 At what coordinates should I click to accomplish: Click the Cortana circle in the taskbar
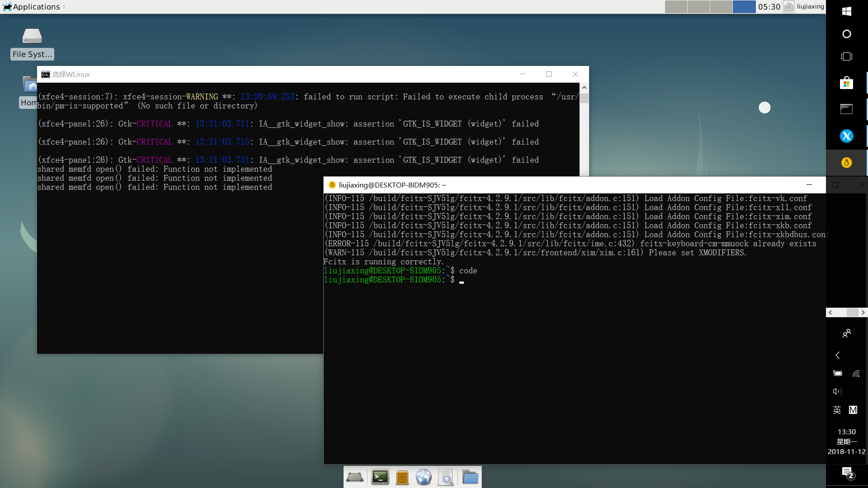(846, 34)
